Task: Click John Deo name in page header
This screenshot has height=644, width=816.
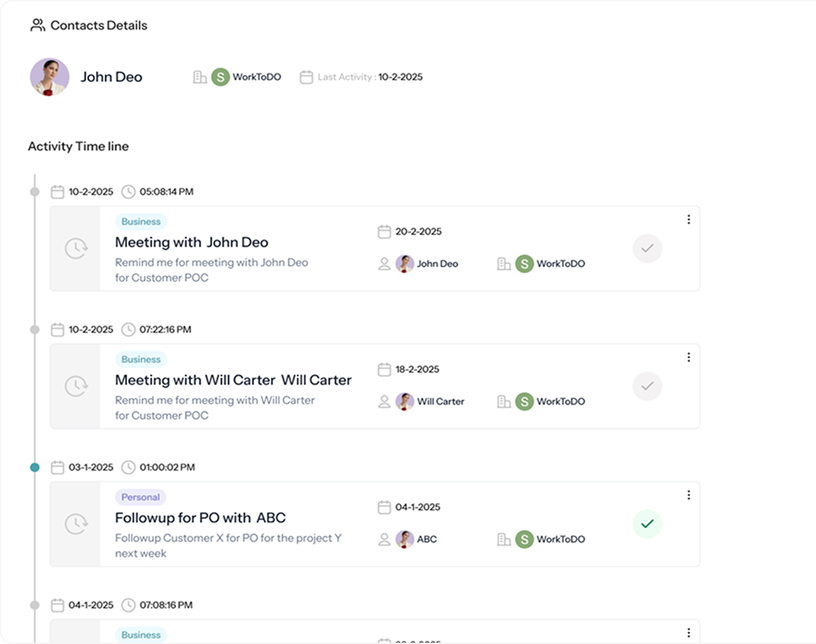Action: pos(111,77)
